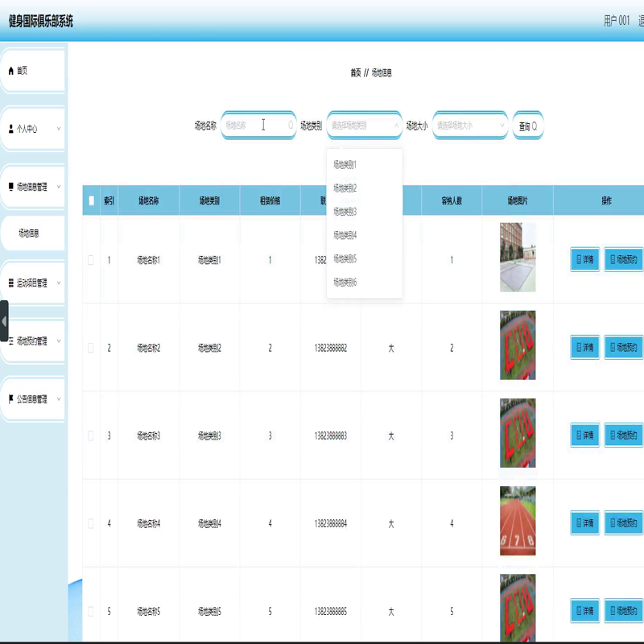The image size is (644, 644).
Task: Open 详情 for row 场地名称3
Action: point(585,435)
